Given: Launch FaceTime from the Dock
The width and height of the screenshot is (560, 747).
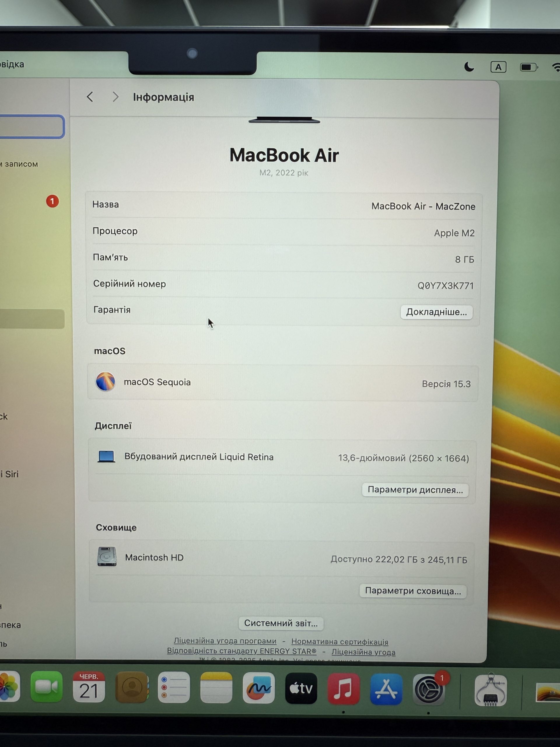Looking at the screenshot, I should [x=47, y=687].
